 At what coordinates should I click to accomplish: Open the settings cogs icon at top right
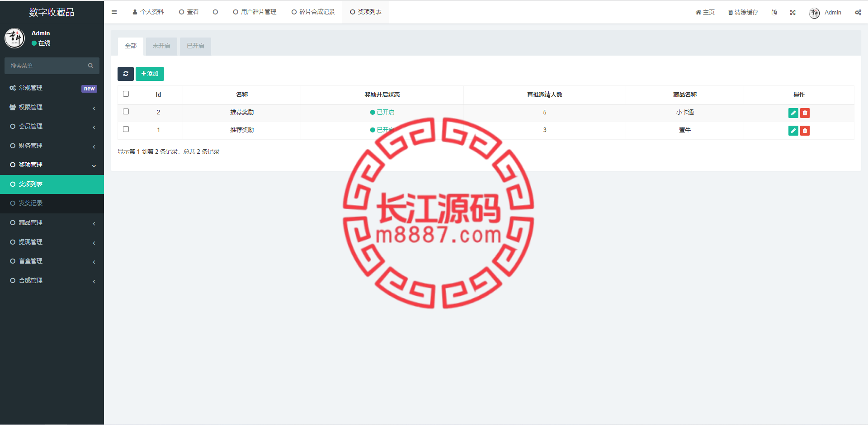858,12
